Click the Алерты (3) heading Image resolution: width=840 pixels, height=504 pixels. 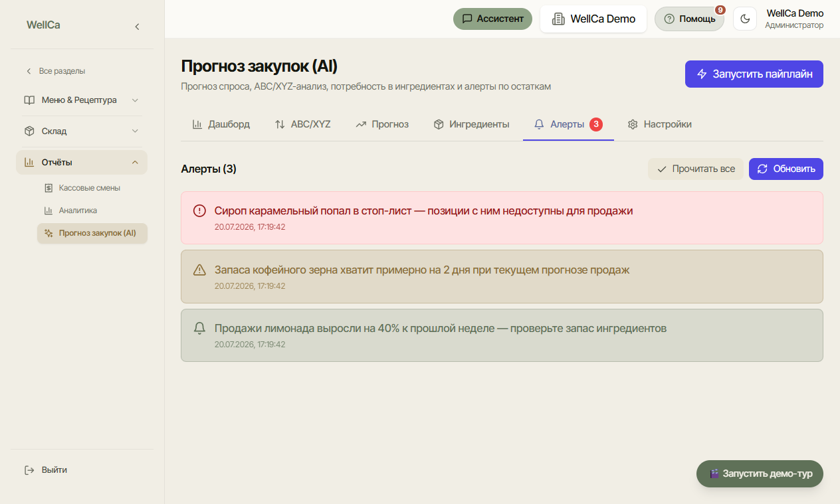pos(209,169)
